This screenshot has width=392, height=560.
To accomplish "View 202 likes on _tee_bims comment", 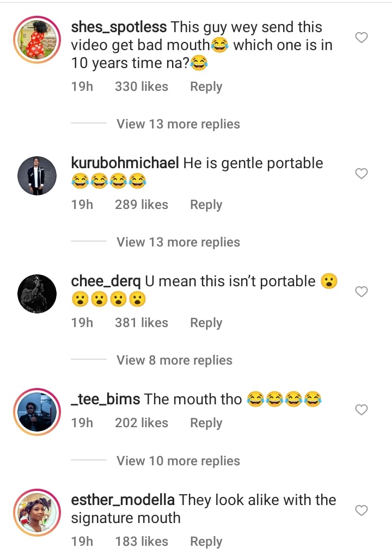I will (141, 423).
